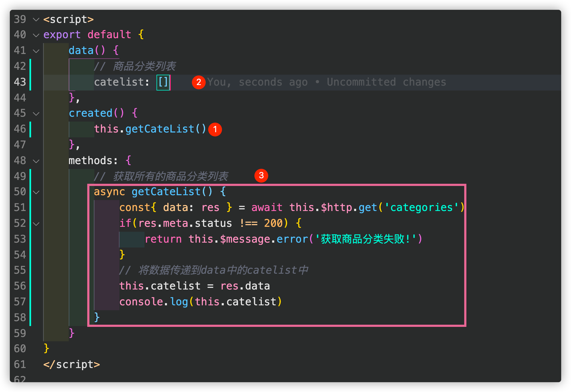Collapse the created() hook fold arrow

(36, 114)
